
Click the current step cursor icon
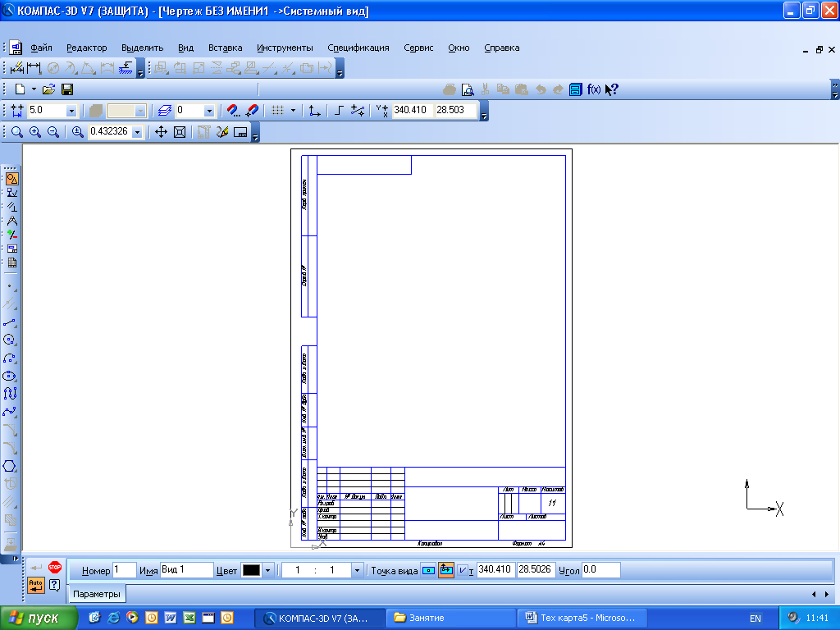pyautogui.click(x=17, y=111)
